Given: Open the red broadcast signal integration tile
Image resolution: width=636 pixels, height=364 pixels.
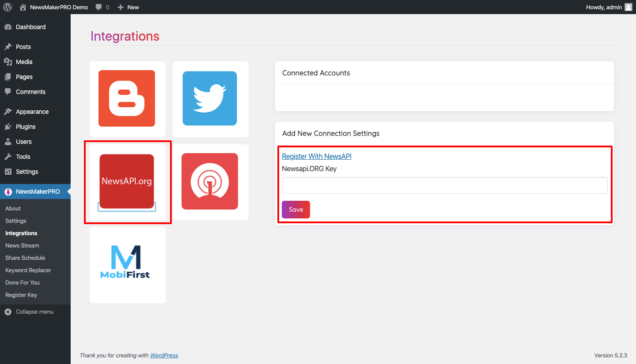Looking at the screenshot, I should [210, 181].
